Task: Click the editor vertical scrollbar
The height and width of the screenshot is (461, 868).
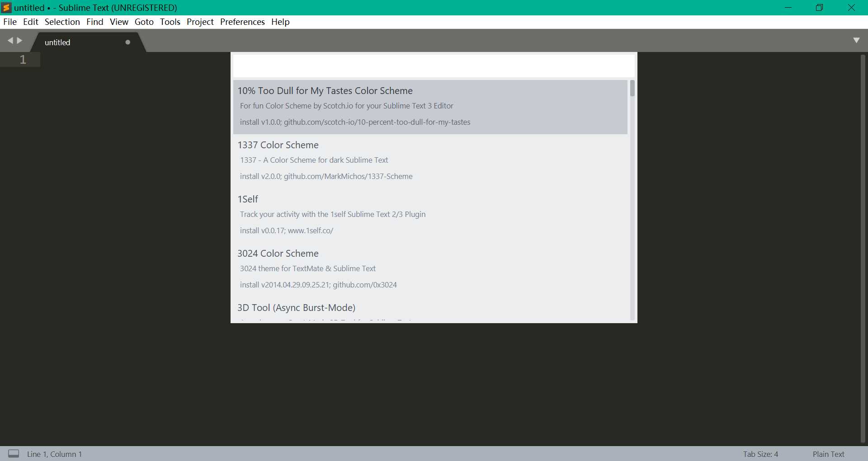Action: coord(863,249)
